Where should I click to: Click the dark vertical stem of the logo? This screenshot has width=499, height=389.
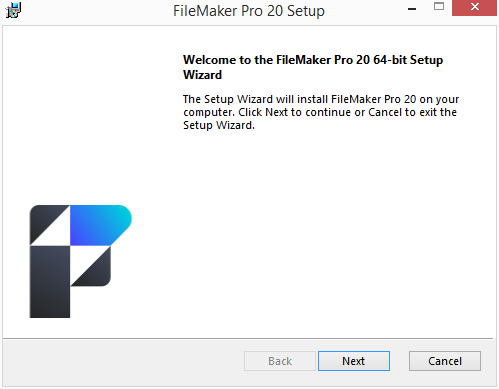[50, 282]
